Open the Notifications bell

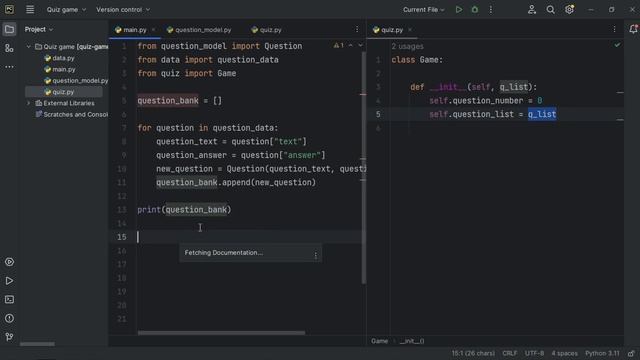pyautogui.click(x=633, y=29)
